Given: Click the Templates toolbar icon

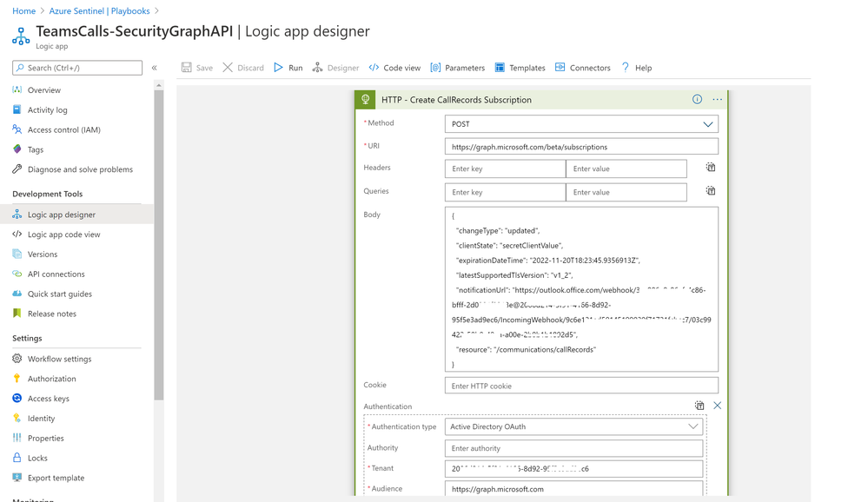Looking at the screenshot, I should click(520, 68).
